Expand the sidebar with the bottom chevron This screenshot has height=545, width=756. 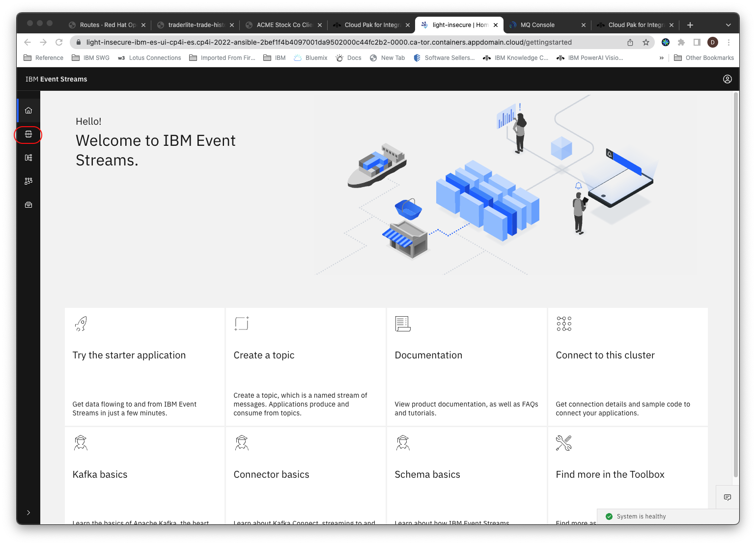tap(28, 513)
